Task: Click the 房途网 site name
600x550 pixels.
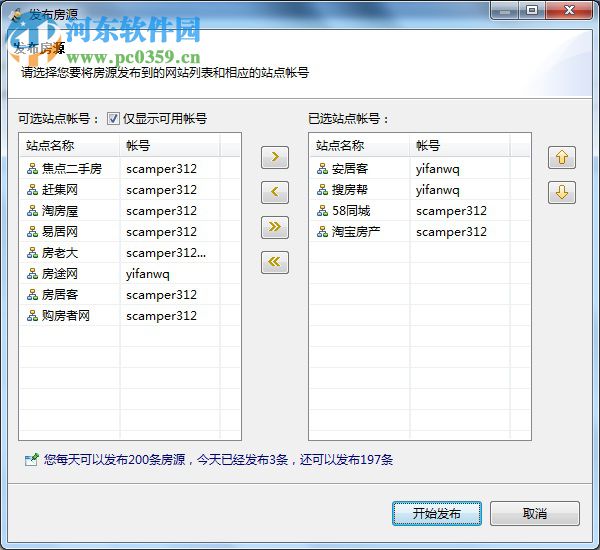Action: click(x=60, y=274)
